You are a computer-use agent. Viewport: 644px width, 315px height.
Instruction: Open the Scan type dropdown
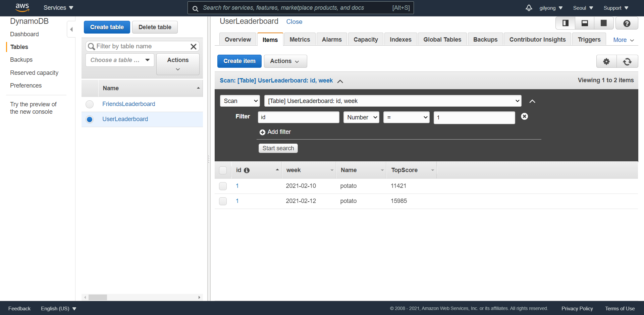click(x=240, y=101)
